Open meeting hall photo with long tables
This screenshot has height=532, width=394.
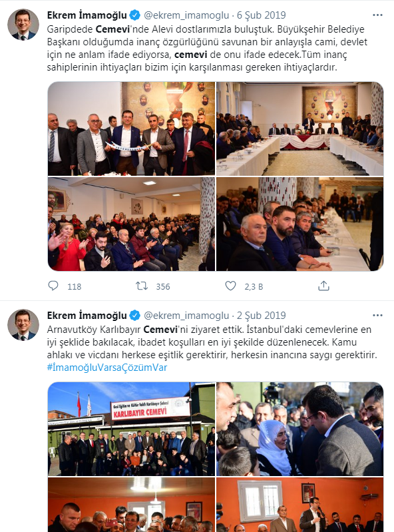pos(299,129)
